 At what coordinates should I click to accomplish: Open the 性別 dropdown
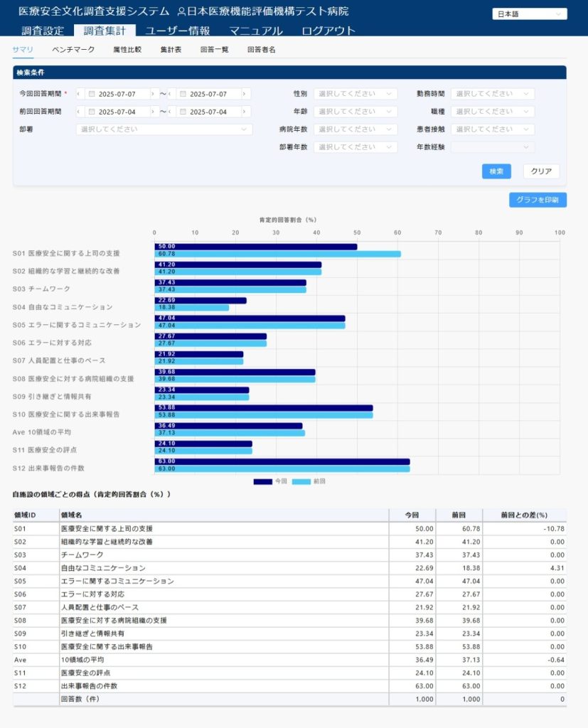click(356, 94)
